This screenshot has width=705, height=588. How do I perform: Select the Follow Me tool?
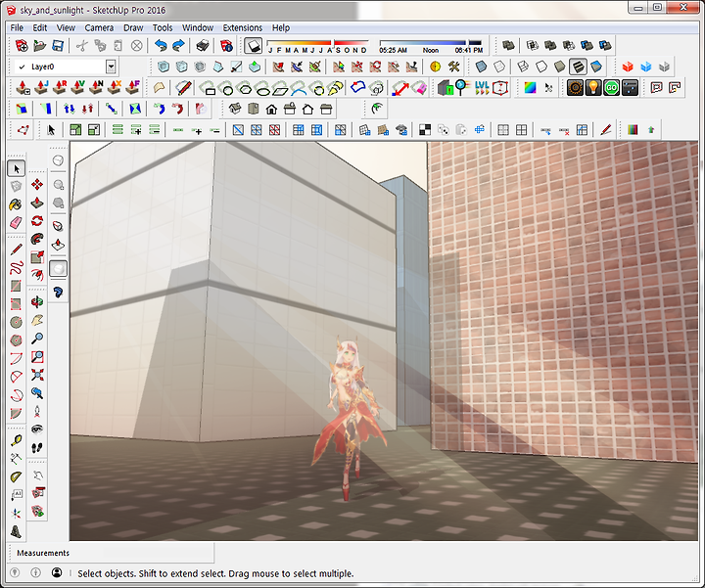pyautogui.click(x=37, y=239)
